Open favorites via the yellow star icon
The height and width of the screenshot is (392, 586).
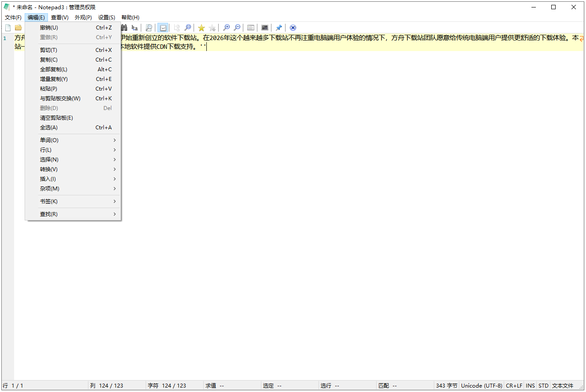click(x=201, y=27)
